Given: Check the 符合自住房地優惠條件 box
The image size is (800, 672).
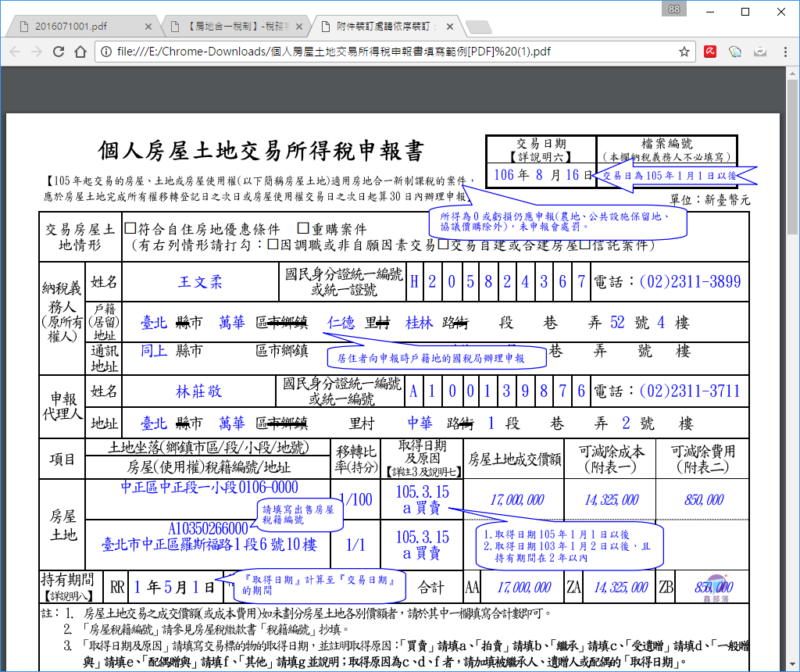Looking at the screenshot, I should pyautogui.click(x=130, y=227).
